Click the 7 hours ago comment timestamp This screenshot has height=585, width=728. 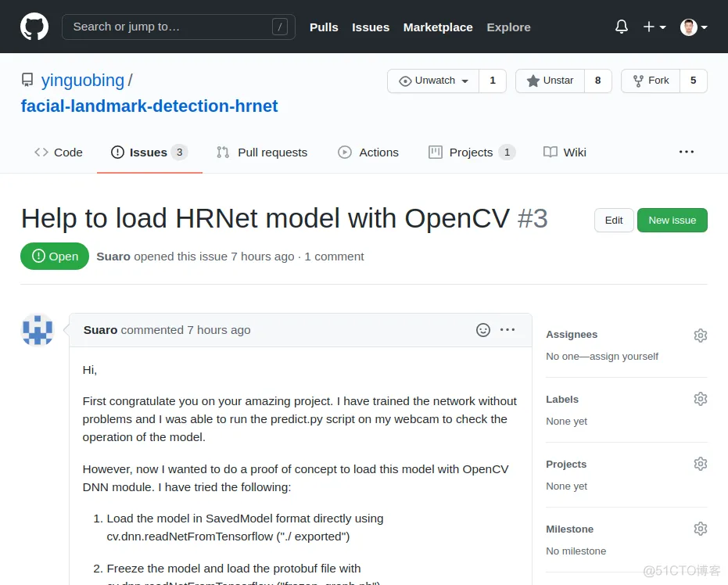pos(219,330)
